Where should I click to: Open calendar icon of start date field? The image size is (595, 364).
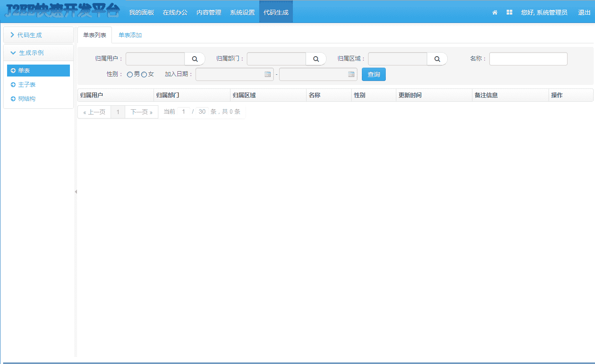coord(268,74)
